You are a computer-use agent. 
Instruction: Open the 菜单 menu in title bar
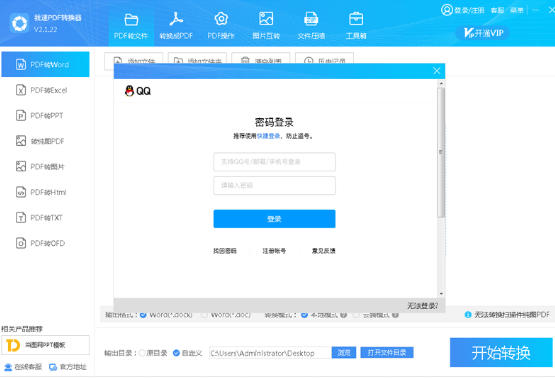tap(517, 10)
